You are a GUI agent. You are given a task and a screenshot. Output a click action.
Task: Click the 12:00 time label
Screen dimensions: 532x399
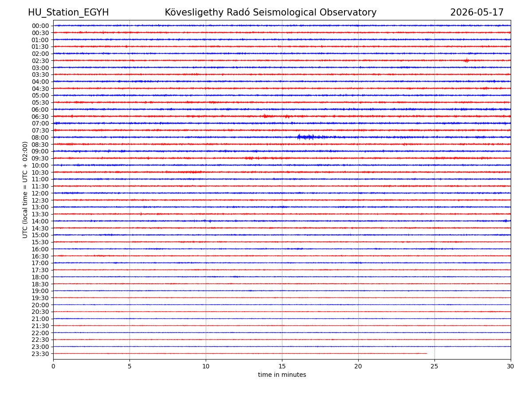click(40, 193)
